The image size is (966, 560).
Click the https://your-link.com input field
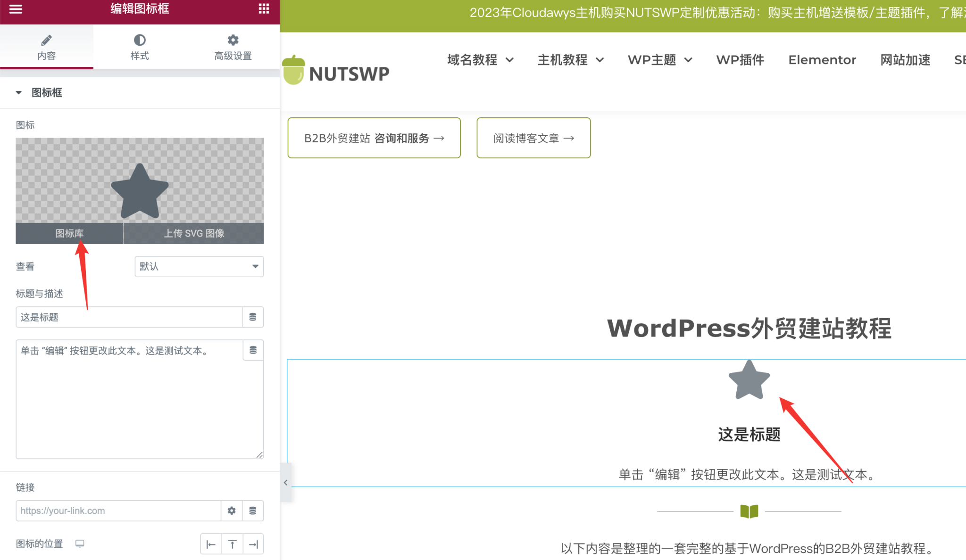118,511
